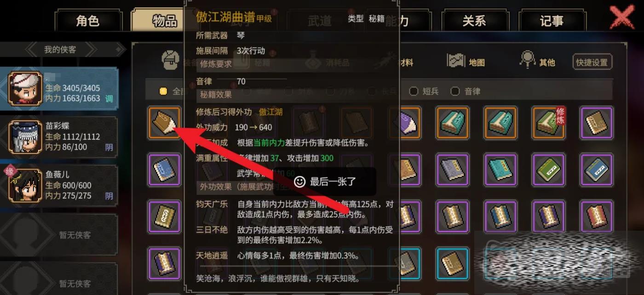Switch to the 关系 tab

coord(474,21)
